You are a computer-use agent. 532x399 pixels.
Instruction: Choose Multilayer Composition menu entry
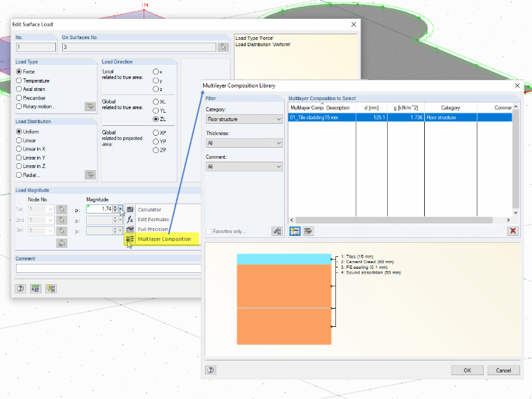164,239
